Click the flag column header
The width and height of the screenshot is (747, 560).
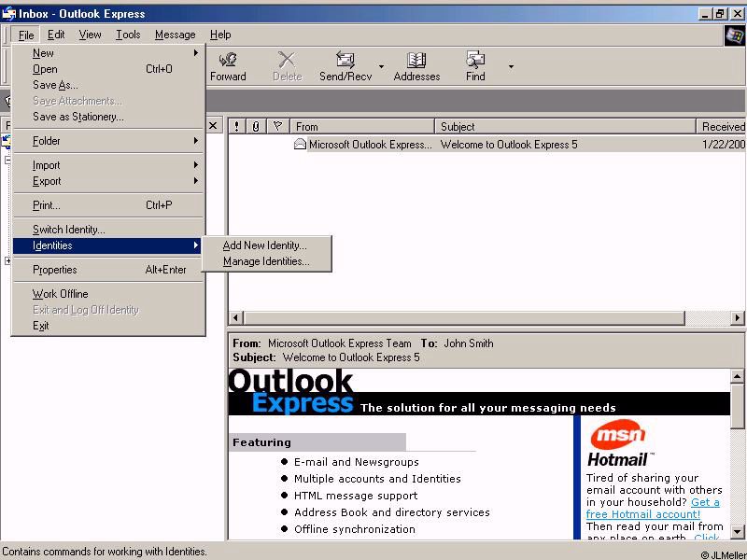(x=277, y=126)
